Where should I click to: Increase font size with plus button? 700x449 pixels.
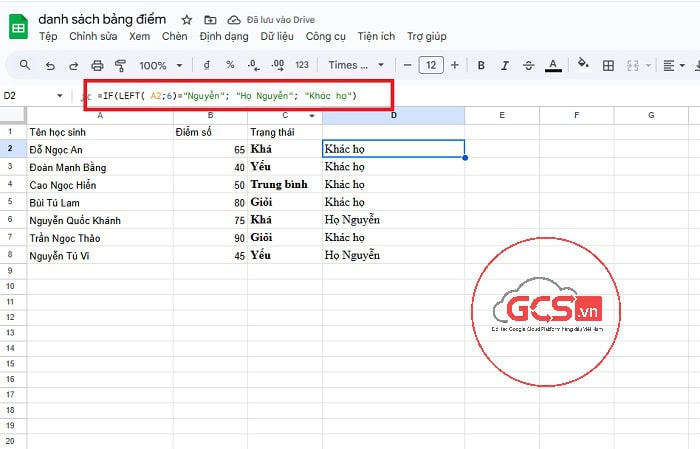point(455,66)
